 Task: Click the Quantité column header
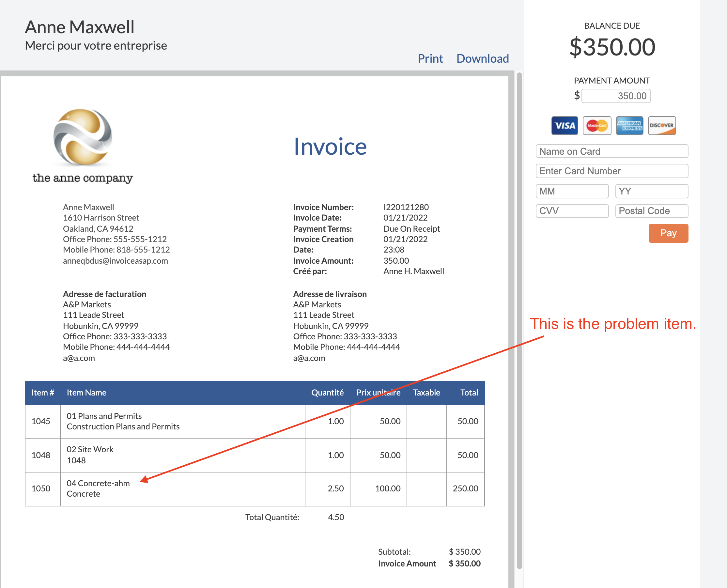coord(327,393)
